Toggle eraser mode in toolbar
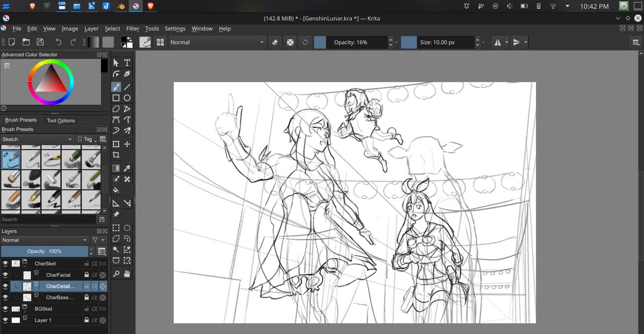Image resolution: width=644 pixels, height=334 pixels. pyautogui.click(x=275, y=42)
